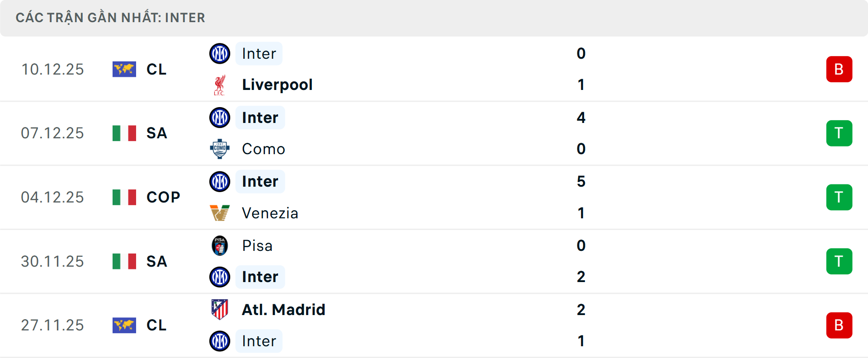This screenshot has width=868, height=358.
Task: Open the Liverpool team link
Action: tap(277, 85)
